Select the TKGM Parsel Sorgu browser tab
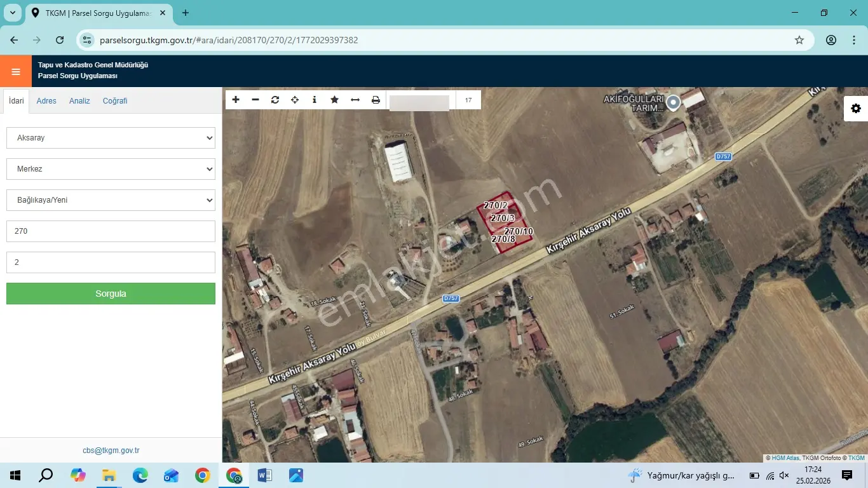The height and width of the screenshot is (488, 868). pyautogui.click(x=98, y=13)
